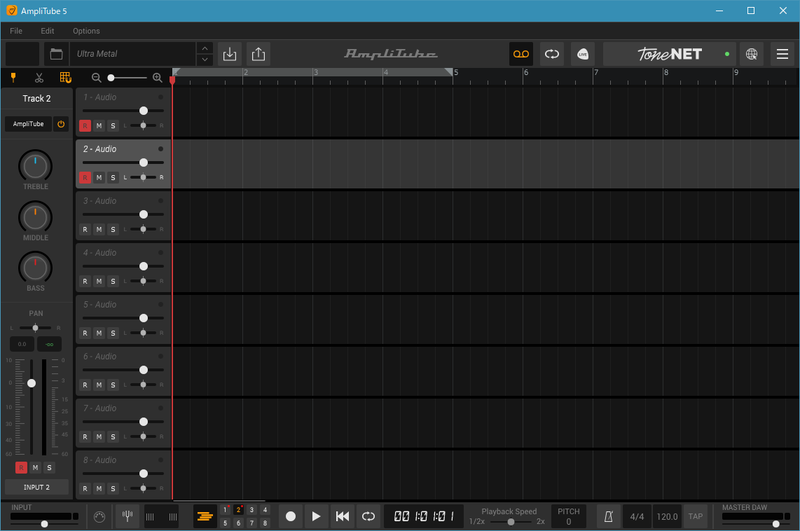Select the next preset with down arrow
Image resolution: width=800 pixels, height=531 pixels.
click(x=205, y=60)
